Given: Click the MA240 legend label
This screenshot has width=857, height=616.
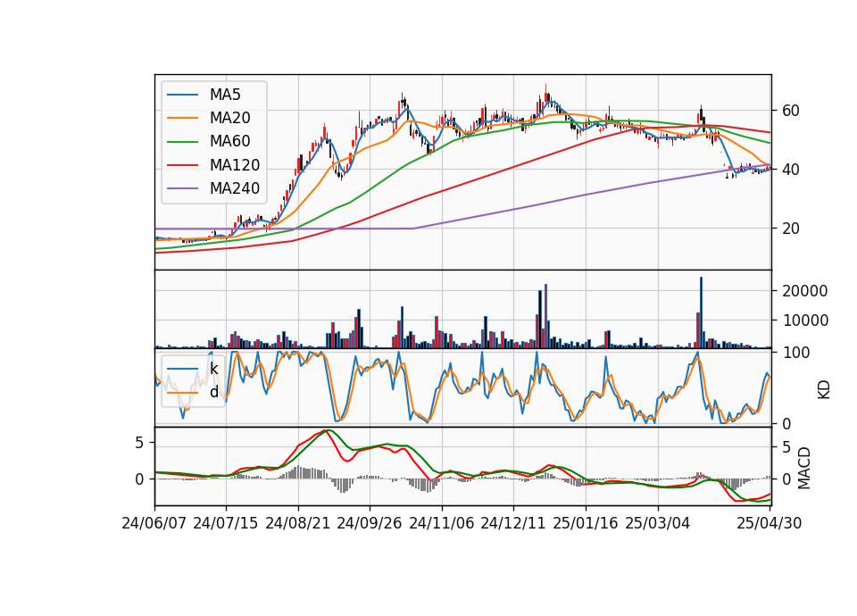Looking at the screenshot, I should point(235,188).
